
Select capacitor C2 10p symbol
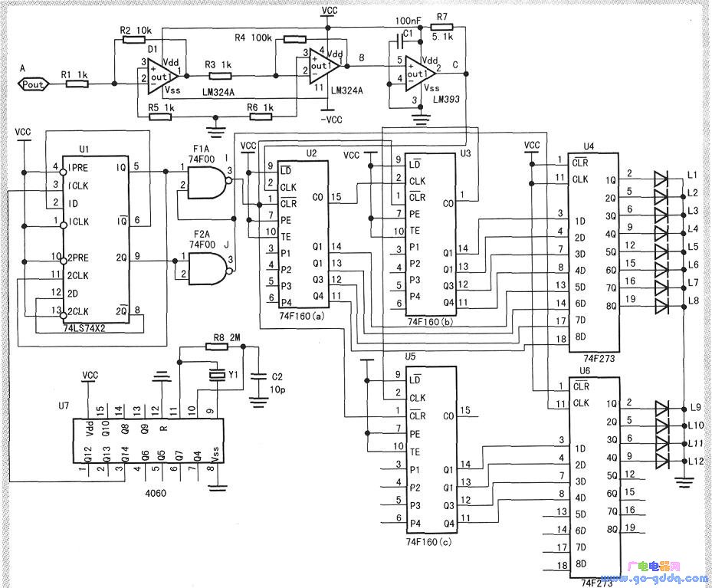[x=258, y=376]
